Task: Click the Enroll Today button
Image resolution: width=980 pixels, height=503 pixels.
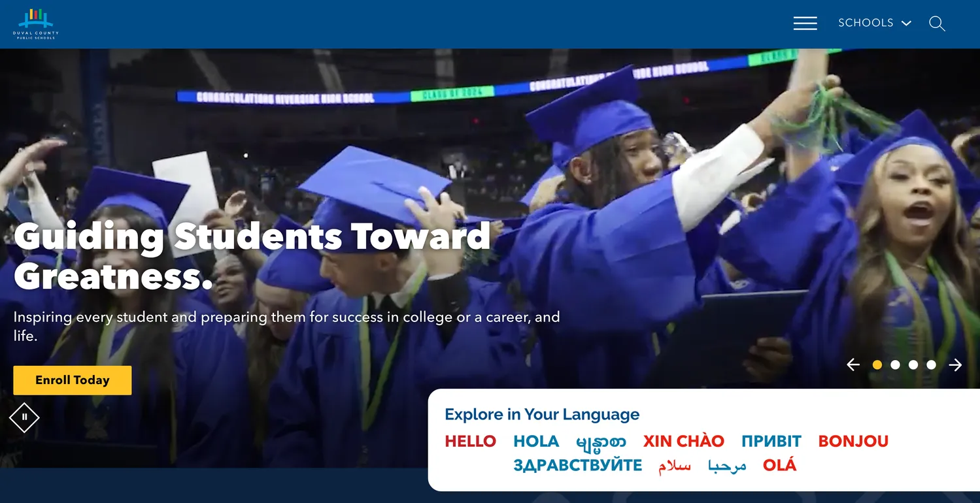Action: (x=73, y=380)
